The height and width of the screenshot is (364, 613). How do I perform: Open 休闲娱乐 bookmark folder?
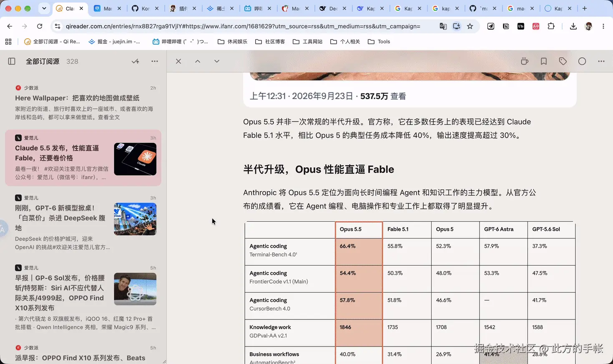click(233, 42)
